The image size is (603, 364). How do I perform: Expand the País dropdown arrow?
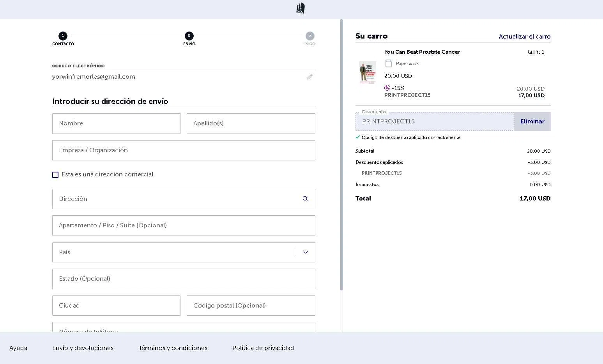click(306, 252)
